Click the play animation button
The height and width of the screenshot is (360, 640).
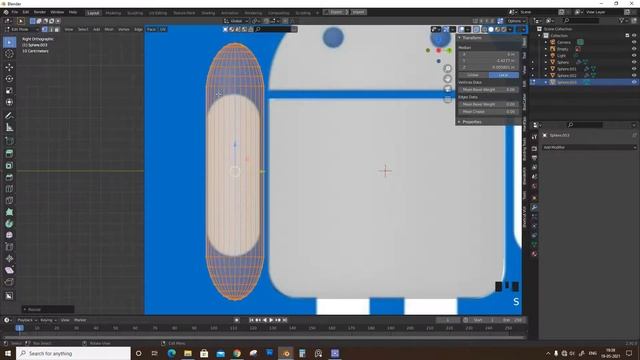271,320
